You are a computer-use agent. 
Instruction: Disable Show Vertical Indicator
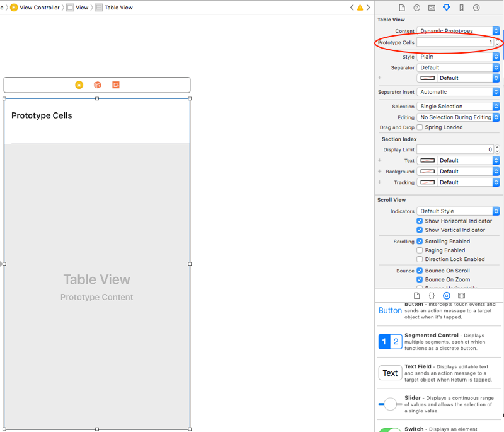click(x=420, y=230)
